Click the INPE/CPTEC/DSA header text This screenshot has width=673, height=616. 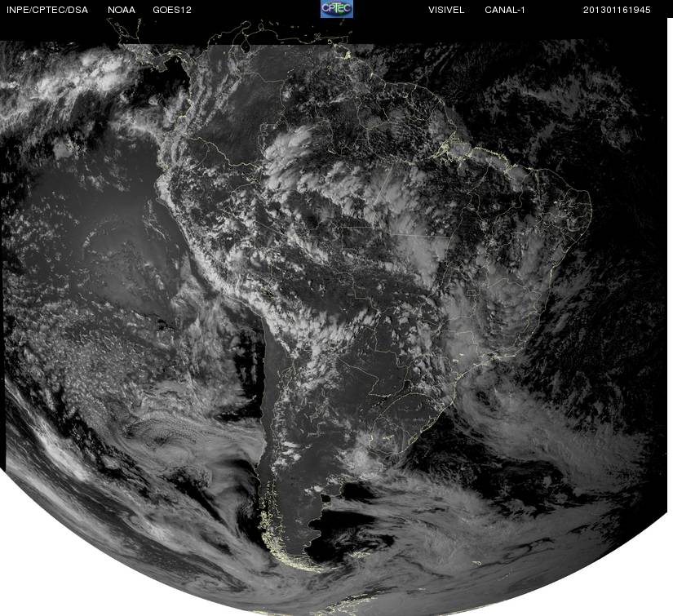[x=47, y=11]
